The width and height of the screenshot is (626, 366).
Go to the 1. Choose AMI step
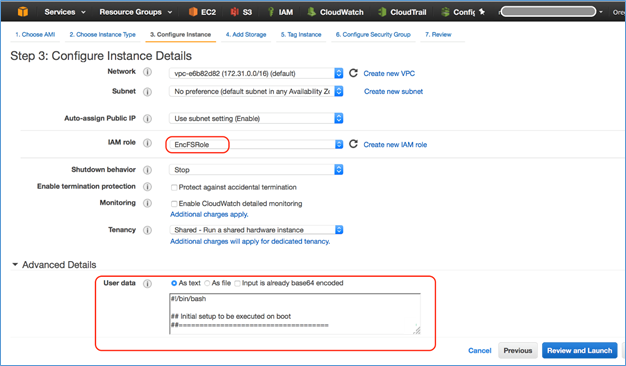pos(35,35)
